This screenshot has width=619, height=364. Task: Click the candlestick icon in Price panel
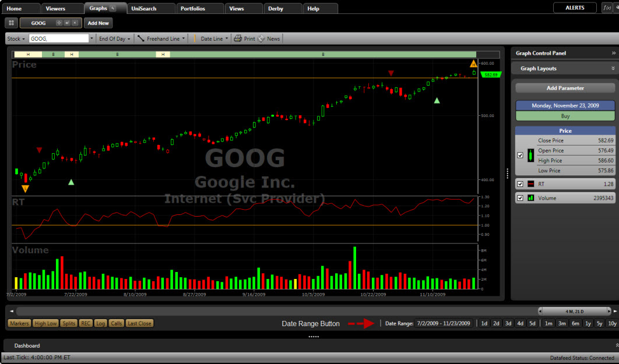point(531,156)
